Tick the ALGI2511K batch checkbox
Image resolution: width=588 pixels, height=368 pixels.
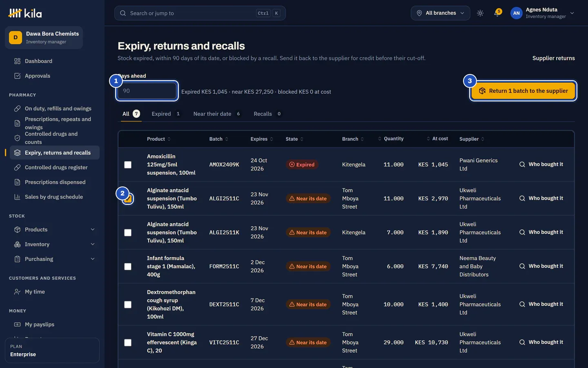tap(128, 232)
